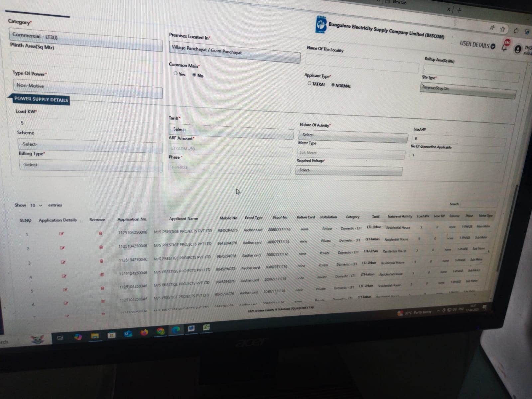The image size is (532, 399).
Task: Sort table by Tariff column header
Action: [375, 216]
